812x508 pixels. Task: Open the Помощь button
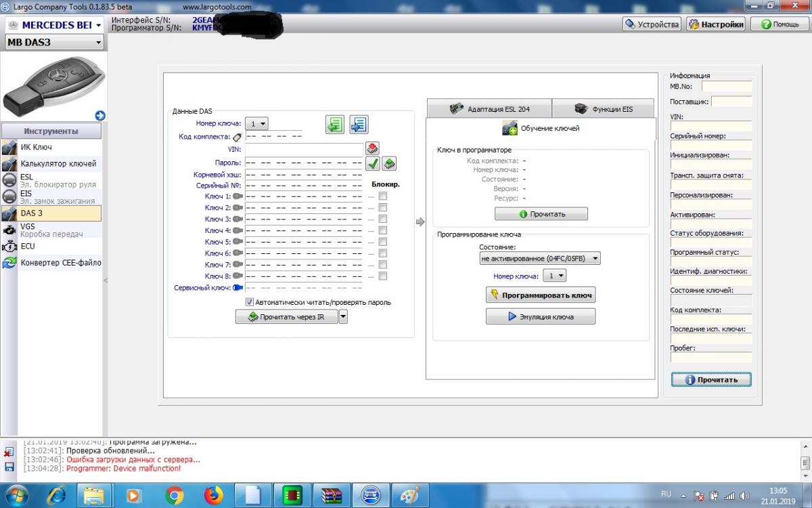780,24
